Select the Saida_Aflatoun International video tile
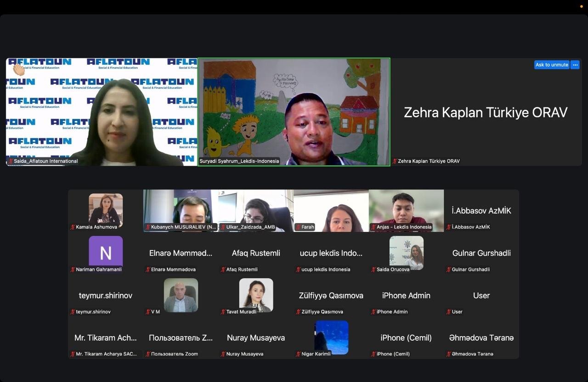588x382 pixels. pyautogui.click(x=102, y=112)
